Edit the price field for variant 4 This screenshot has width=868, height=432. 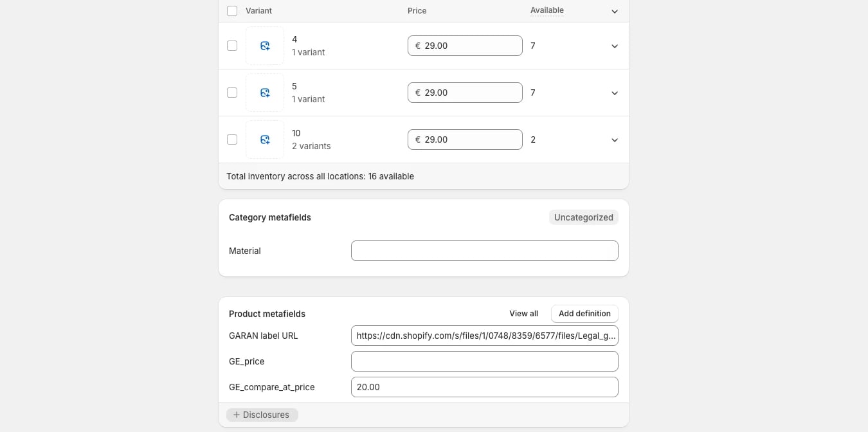pyautogui.click(x=465, y=46)
